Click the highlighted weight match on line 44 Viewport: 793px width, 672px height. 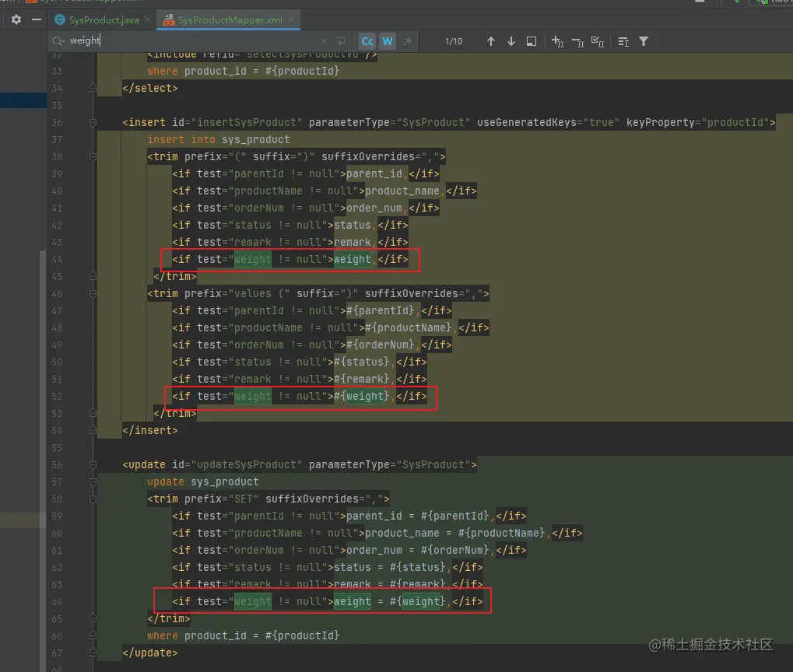tap(253, 260)
